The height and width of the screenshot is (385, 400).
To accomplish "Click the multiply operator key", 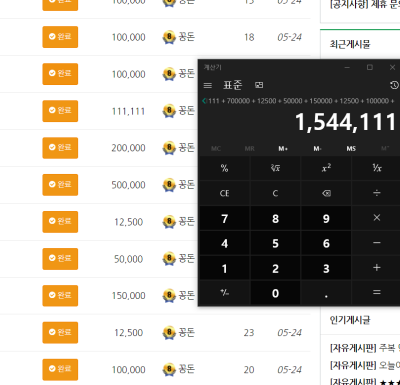I will (377, 218).
